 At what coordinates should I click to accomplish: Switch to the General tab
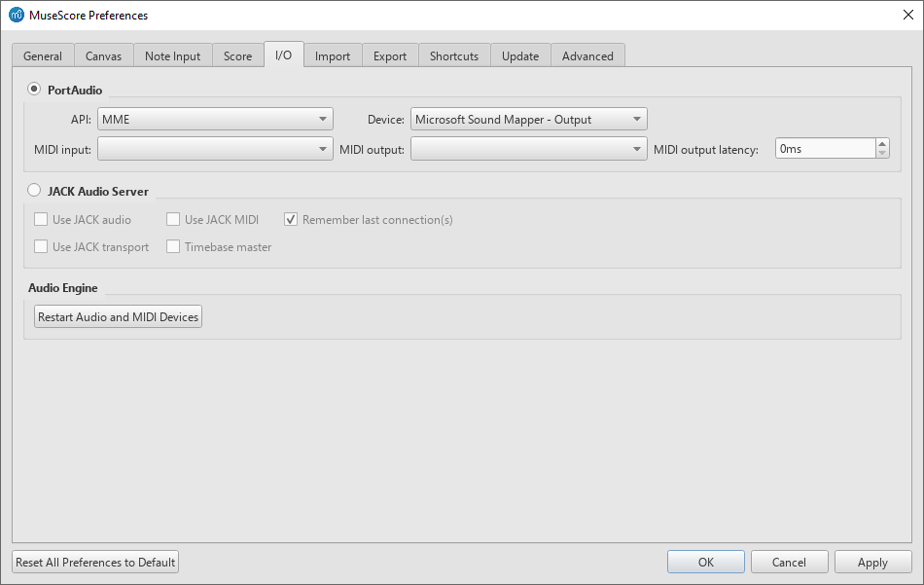[43, 56]
